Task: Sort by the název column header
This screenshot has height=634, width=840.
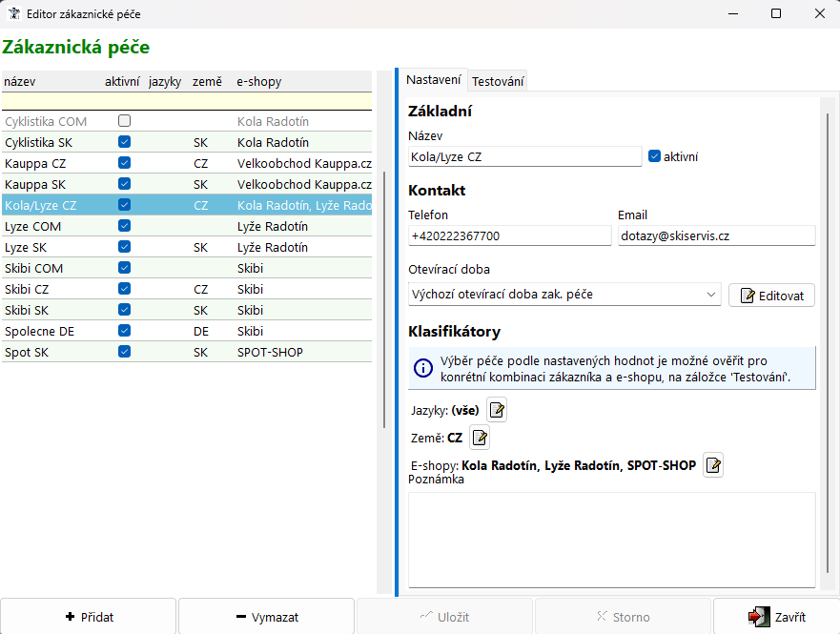Action: pyautogui.click(x=20, y=81)
